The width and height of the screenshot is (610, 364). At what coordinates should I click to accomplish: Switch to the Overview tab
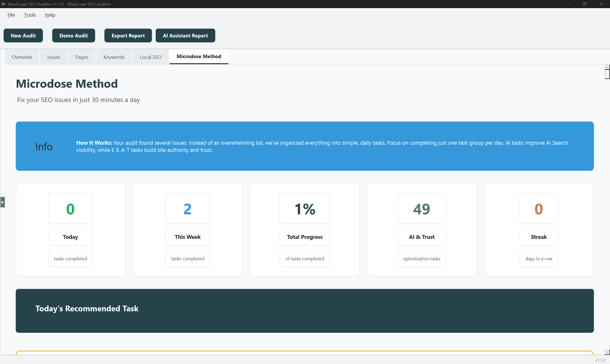pyautogui.click(x=22, y=57)
